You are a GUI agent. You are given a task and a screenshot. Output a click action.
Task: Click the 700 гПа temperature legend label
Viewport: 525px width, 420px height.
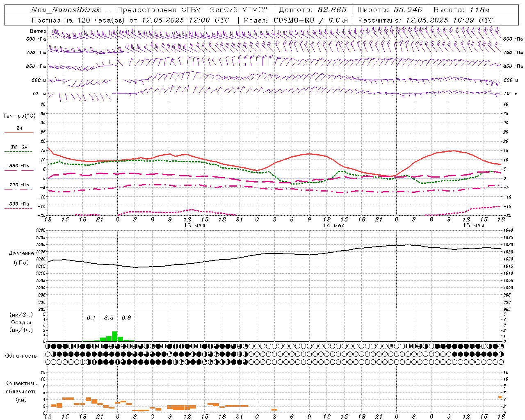click(x=19, y=185)
